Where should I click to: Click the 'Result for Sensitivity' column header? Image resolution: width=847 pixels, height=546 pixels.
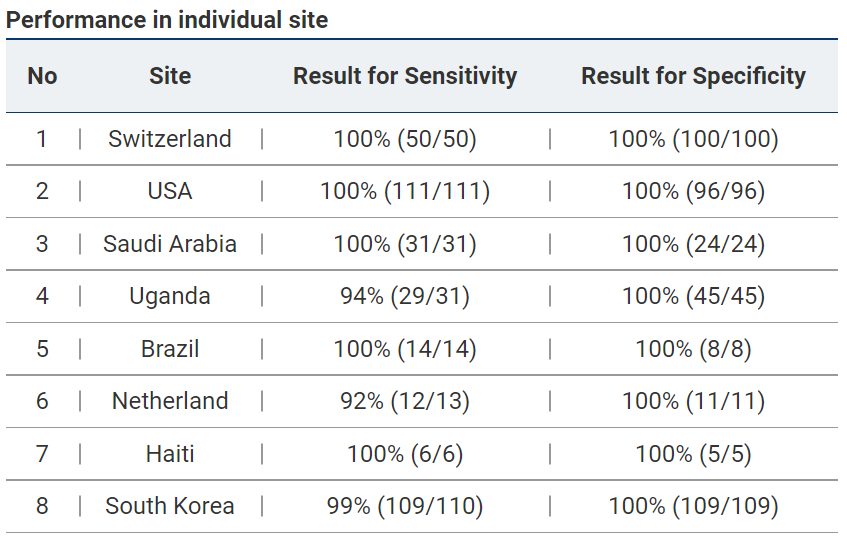pyautogui.click(x=405, y=76)
